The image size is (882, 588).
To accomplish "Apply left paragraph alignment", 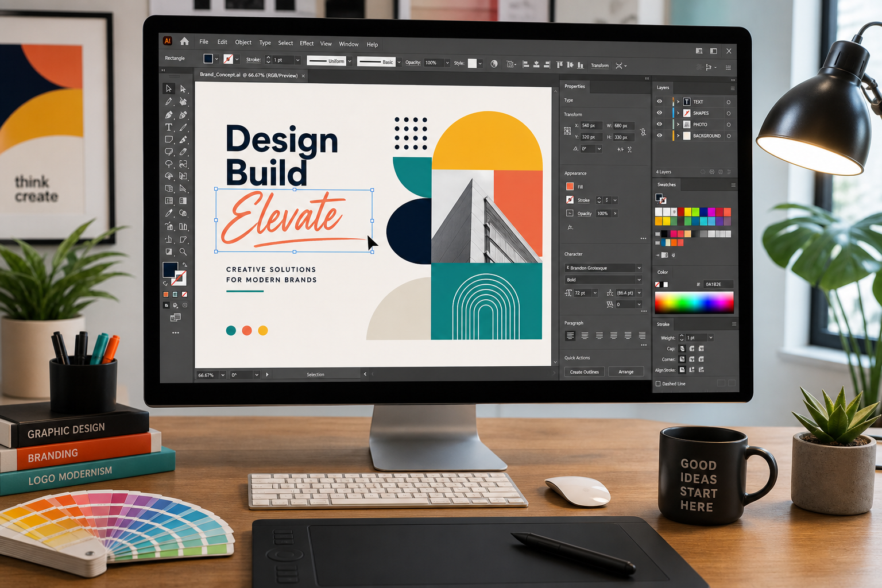I will 570,335.
